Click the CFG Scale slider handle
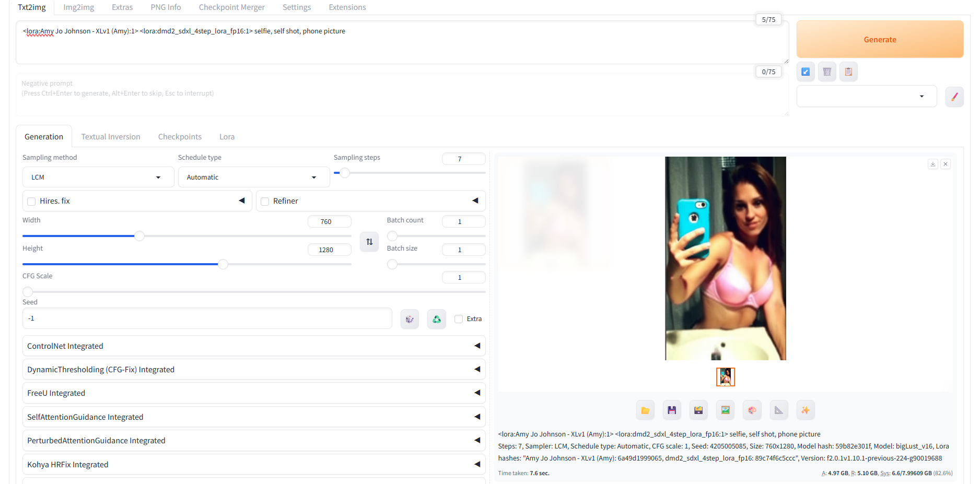 tap(28, 292)
